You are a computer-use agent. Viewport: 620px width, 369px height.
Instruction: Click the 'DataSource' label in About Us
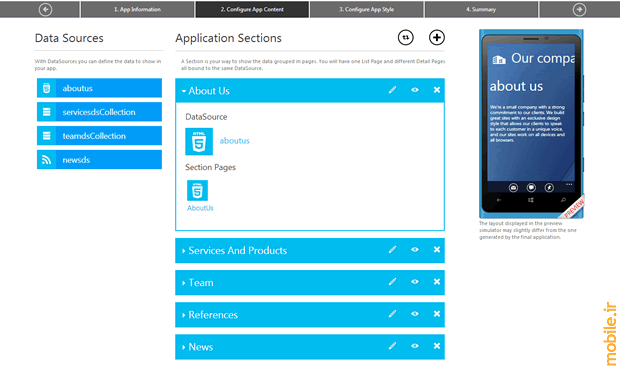point(206,117)
